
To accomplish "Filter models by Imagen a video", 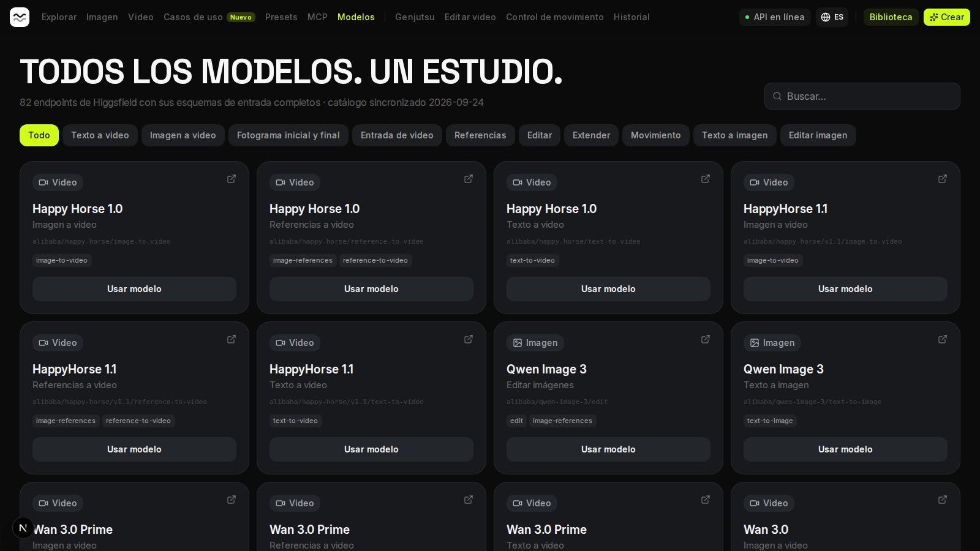I will click(183, 135).
